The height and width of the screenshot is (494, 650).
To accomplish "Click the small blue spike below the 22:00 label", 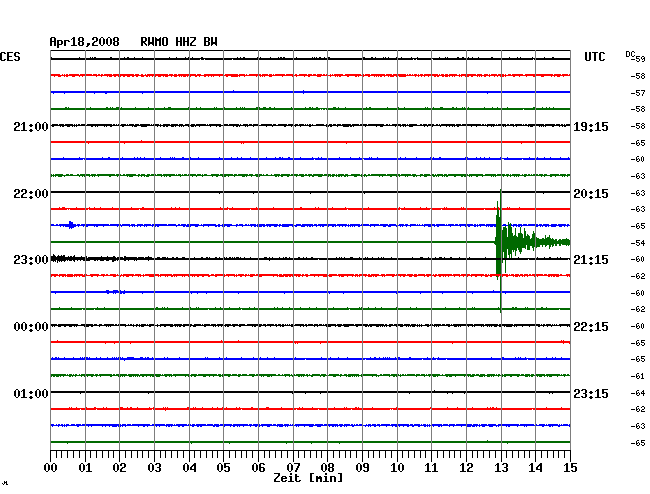I will tap(71, 225).
